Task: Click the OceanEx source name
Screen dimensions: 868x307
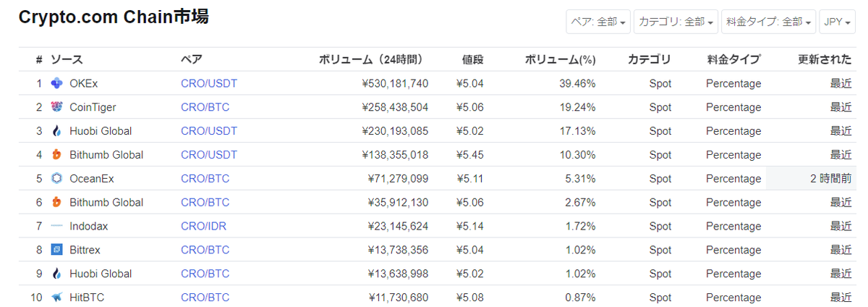Action: coord(93,178)
